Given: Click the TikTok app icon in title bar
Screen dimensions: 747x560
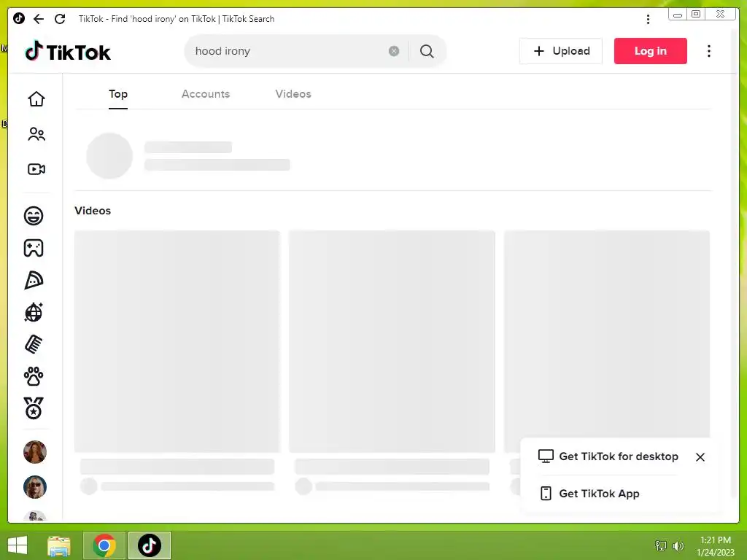Looking at the screenshot, I should [x=18, y=18].
